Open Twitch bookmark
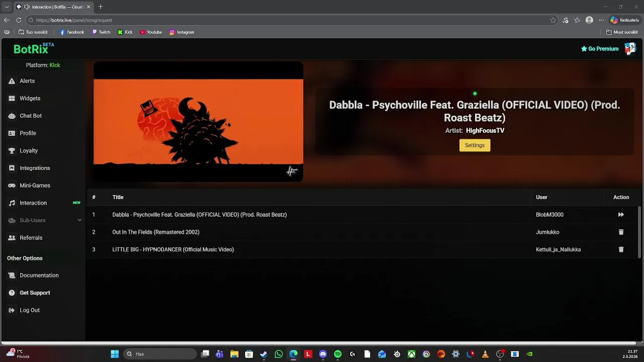644x362 pixels. pyautogui.click(x=101, y=32)
